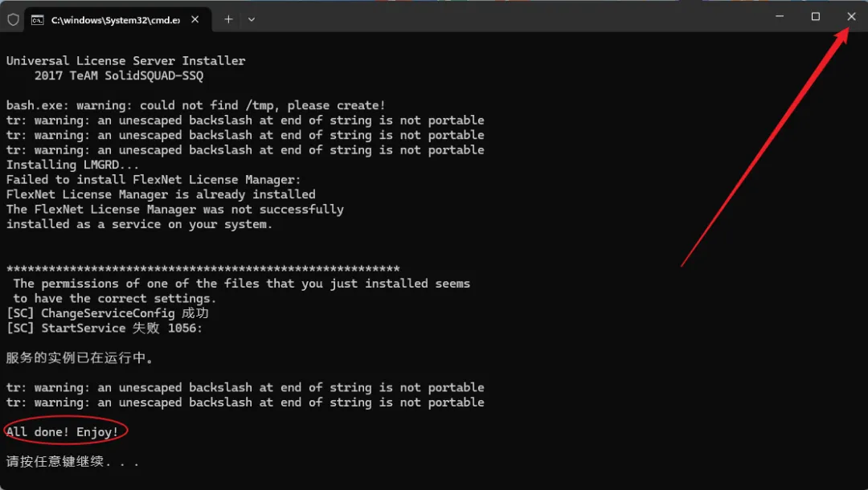
Task: Click the '2017 TeAM SolidSQUAD-SSQ' line
Action: (119, 76)
